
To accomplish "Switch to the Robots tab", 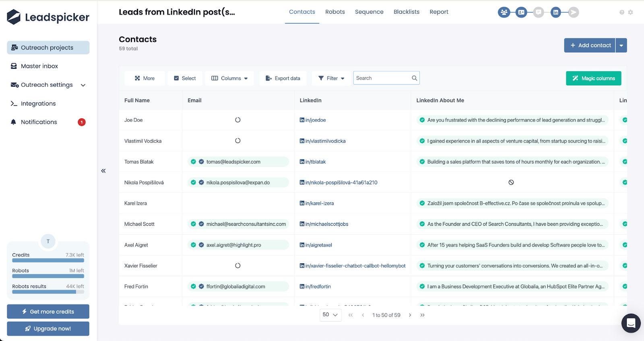I will click(335, 12).
